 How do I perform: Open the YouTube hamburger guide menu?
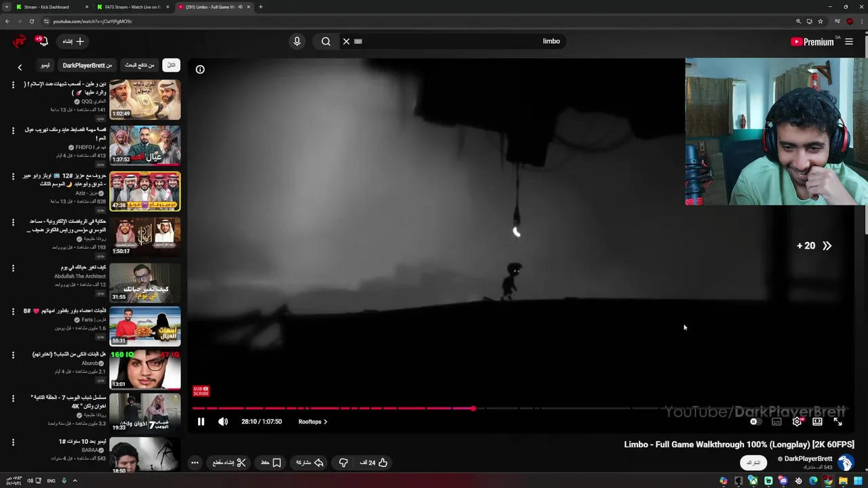pos(849,41)
